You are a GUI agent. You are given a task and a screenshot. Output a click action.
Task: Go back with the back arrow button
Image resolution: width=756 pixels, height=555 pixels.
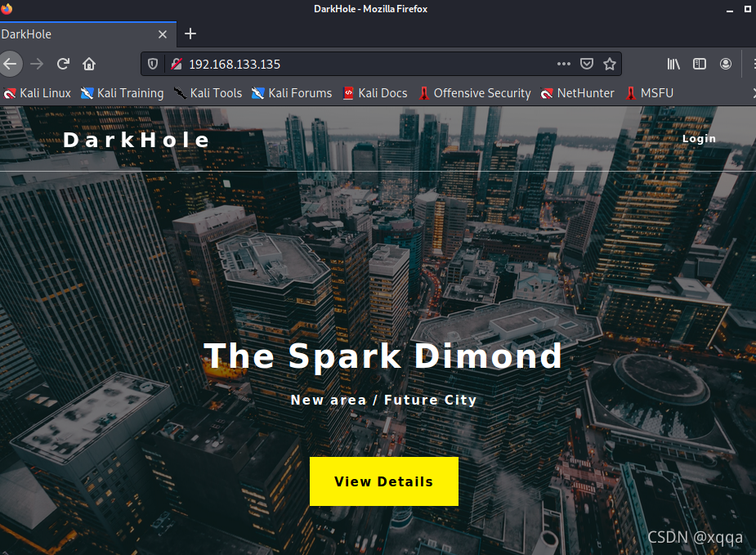(10, 64)
